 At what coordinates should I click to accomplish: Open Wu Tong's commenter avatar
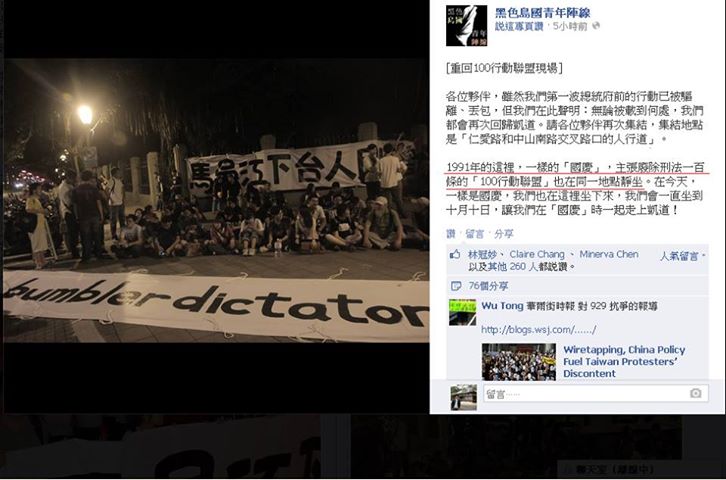point(462,312)
